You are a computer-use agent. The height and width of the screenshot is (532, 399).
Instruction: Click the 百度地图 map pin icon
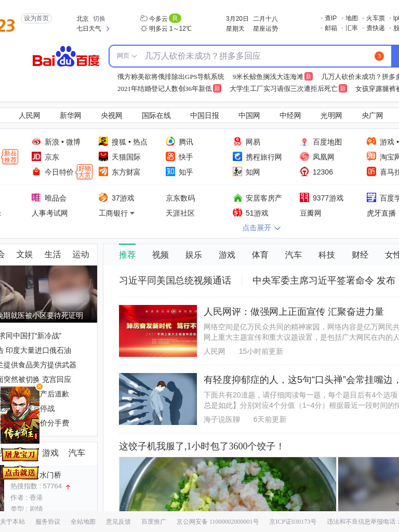[304, 141]
